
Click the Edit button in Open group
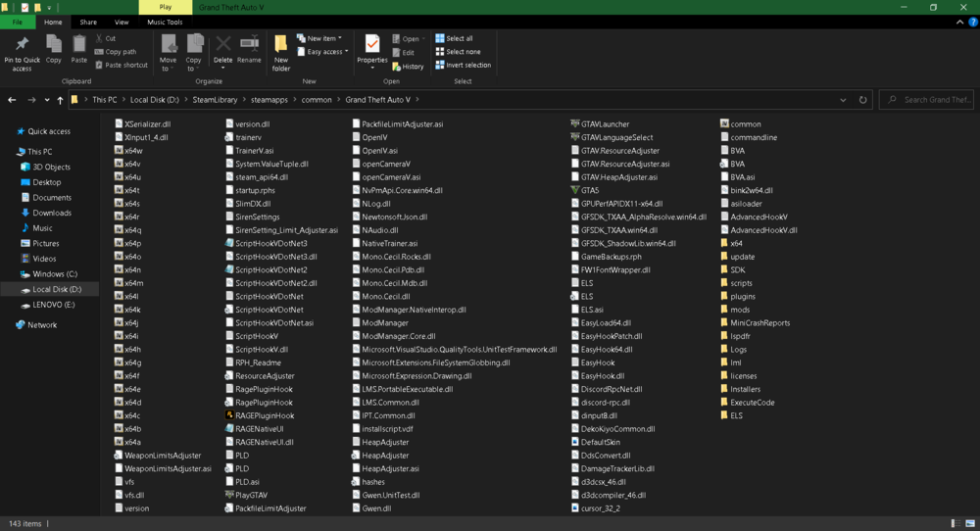coord(403,53)
